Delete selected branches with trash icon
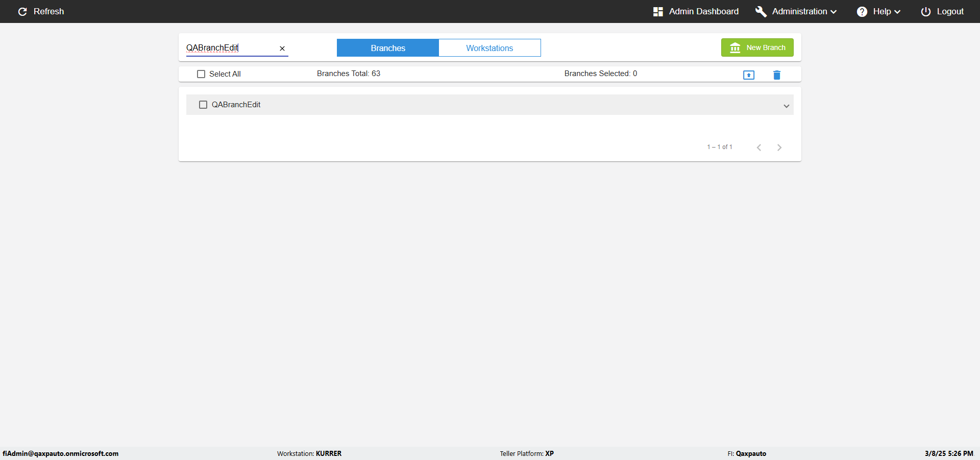 tap(777, 75)
